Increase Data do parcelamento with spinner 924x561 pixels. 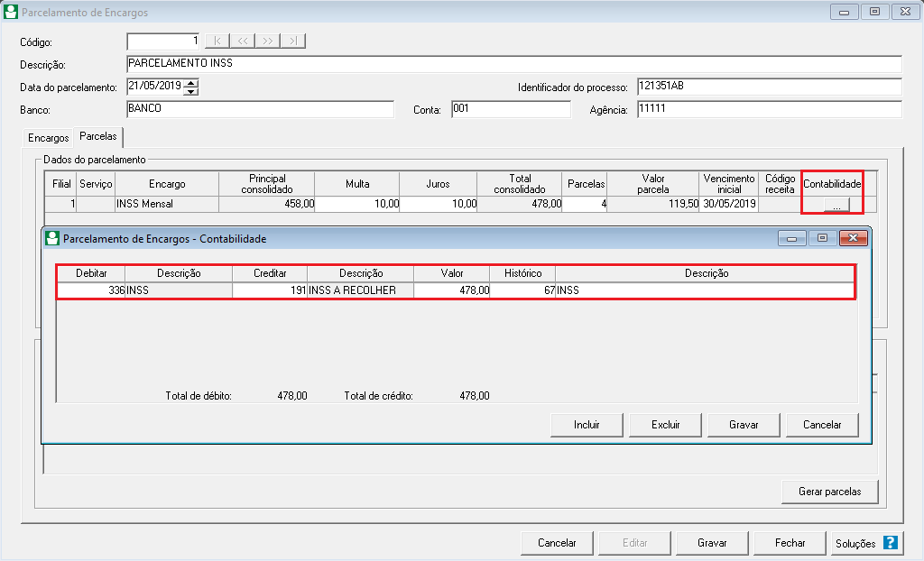point(191,84)
